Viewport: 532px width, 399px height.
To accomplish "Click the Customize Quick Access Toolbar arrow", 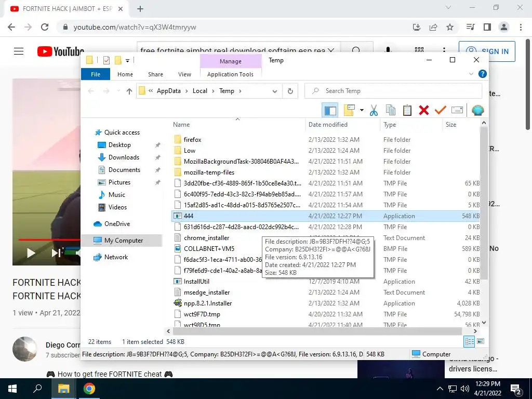I will 127,61.
